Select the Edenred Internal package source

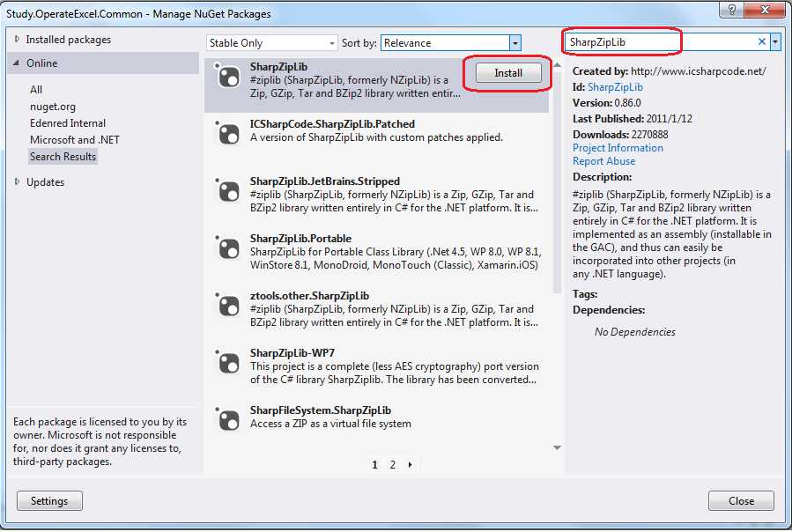point(68,123)
